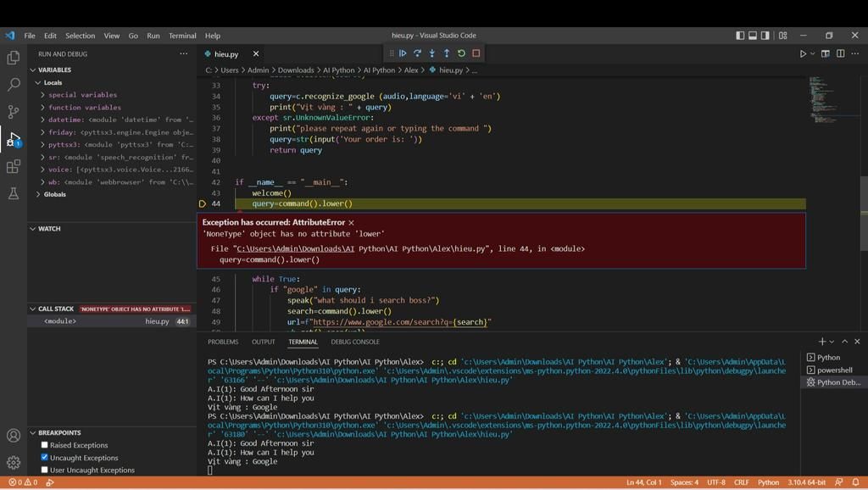Open the Run menu

153,36
